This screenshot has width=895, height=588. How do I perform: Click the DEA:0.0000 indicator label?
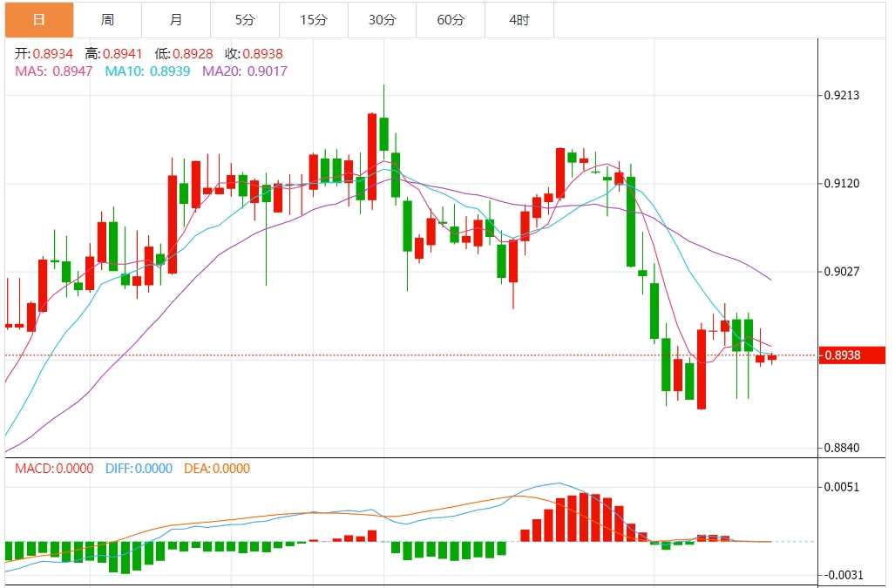[217, 469]
